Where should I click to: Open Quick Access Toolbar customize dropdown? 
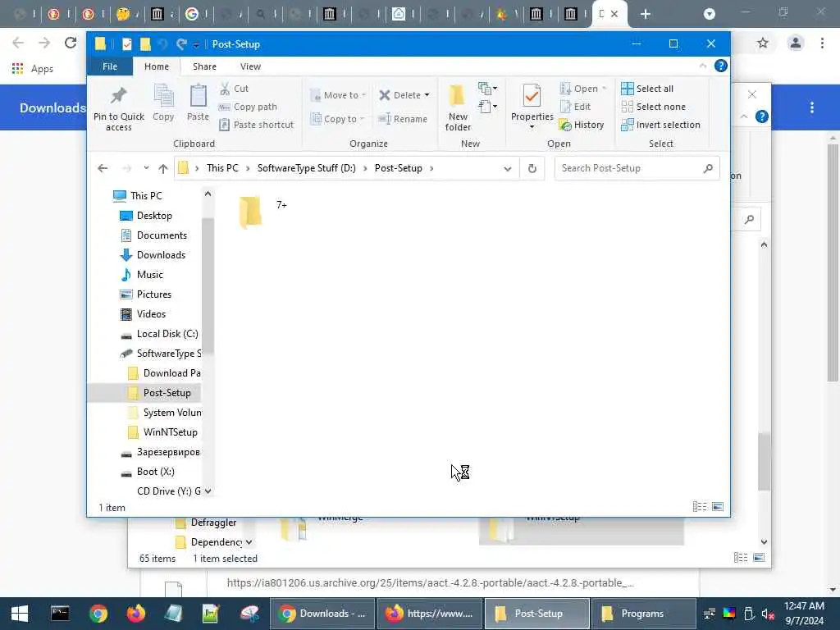[x=197, y=44]
